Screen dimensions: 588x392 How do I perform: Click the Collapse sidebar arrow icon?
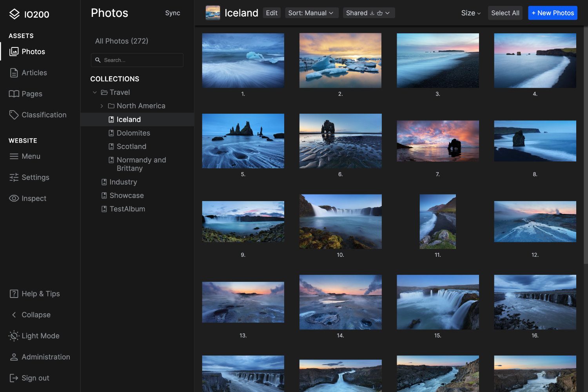14,315
